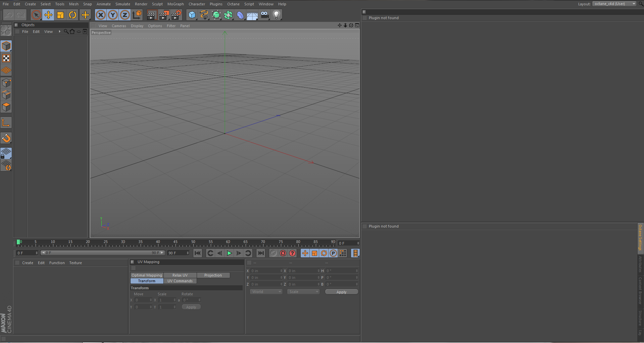Viewport: 644px width, 343px height.
Task: Switch to the coordinate system icon
Action: tap(137, 15)
